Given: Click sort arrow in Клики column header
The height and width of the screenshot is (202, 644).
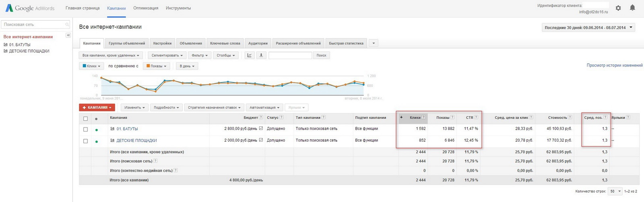Looking at the screenshot, I should coord(401,117).
